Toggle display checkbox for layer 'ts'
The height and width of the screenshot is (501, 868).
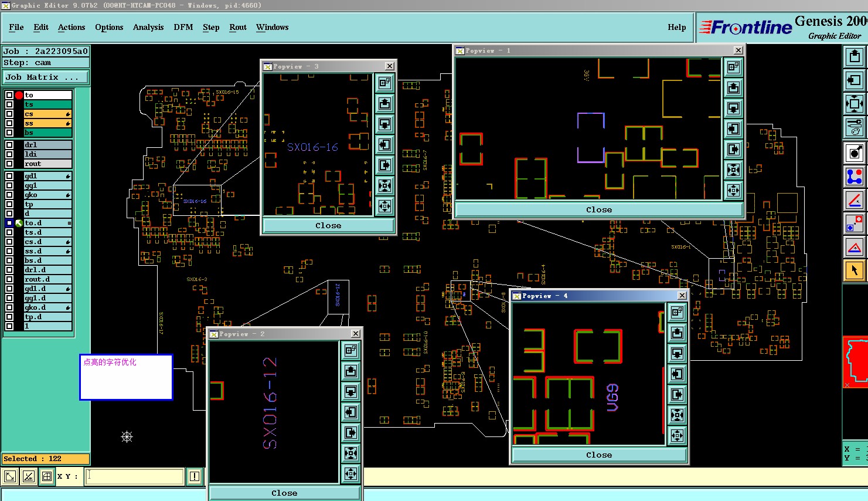tap(9, 104)
